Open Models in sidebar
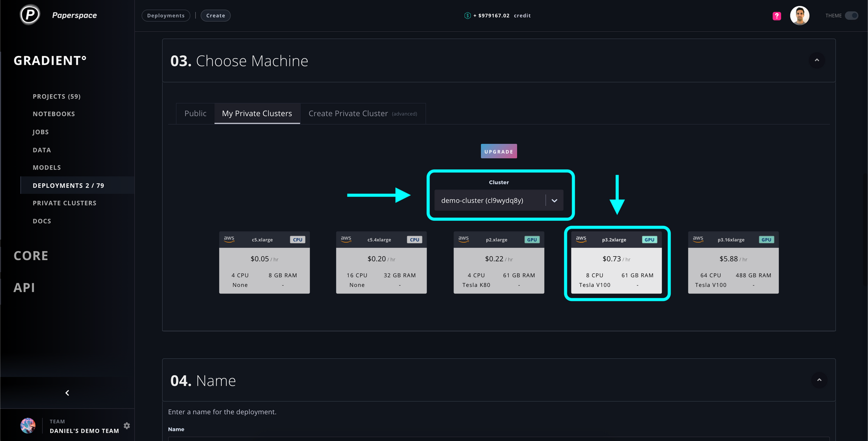 click(x=47, y=167)
